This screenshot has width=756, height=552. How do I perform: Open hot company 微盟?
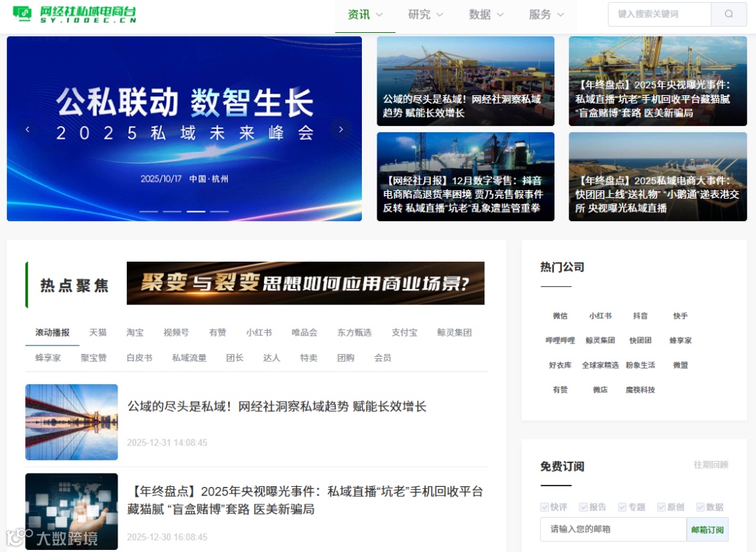(x=680, y=365)
